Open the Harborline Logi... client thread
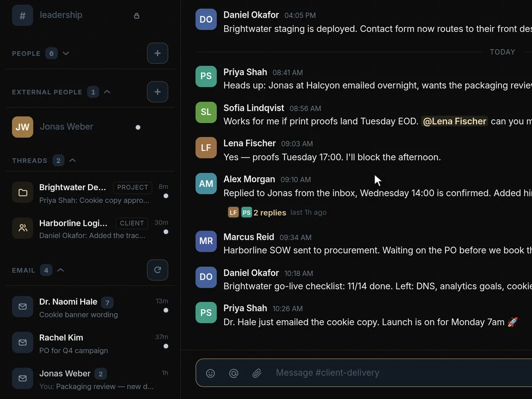Image resolution: width=532 pixels, height=399 pixels. pyautogui.click(x=90, y=228)
